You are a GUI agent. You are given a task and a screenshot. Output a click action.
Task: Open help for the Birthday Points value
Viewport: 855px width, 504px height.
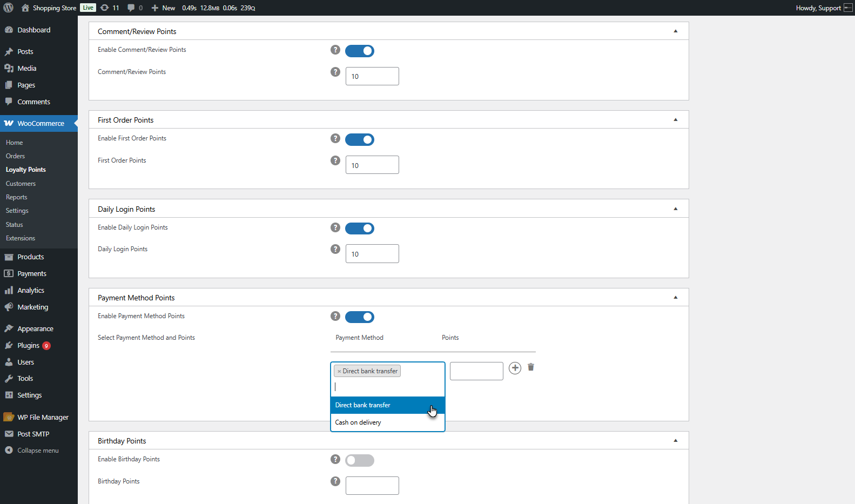pyautogui.click(x=335, y=481)
